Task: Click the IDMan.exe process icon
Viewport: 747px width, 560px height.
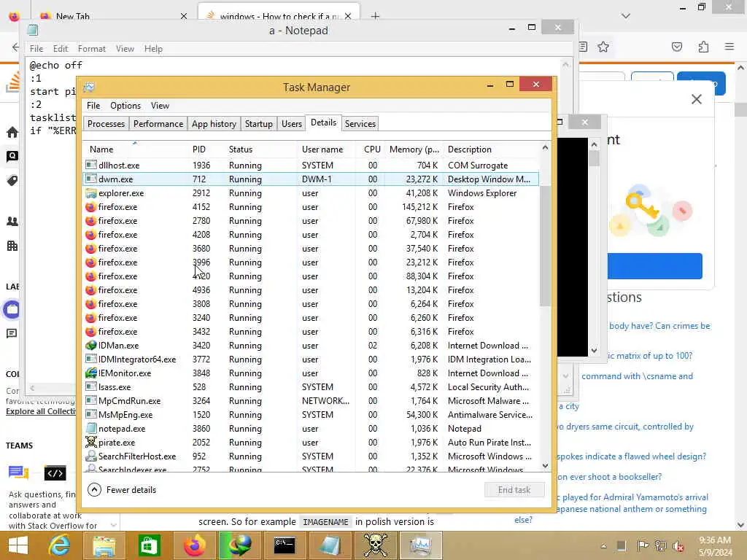Action: click(90, 345)
